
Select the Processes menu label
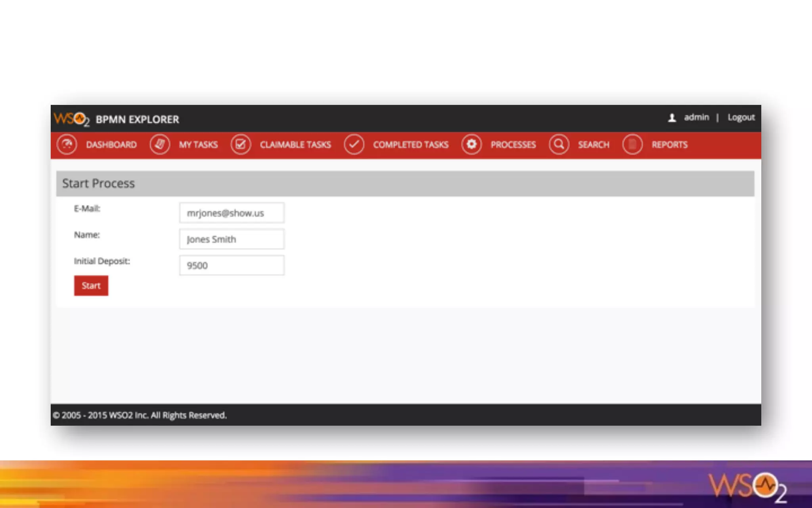(x=513, y=145)
